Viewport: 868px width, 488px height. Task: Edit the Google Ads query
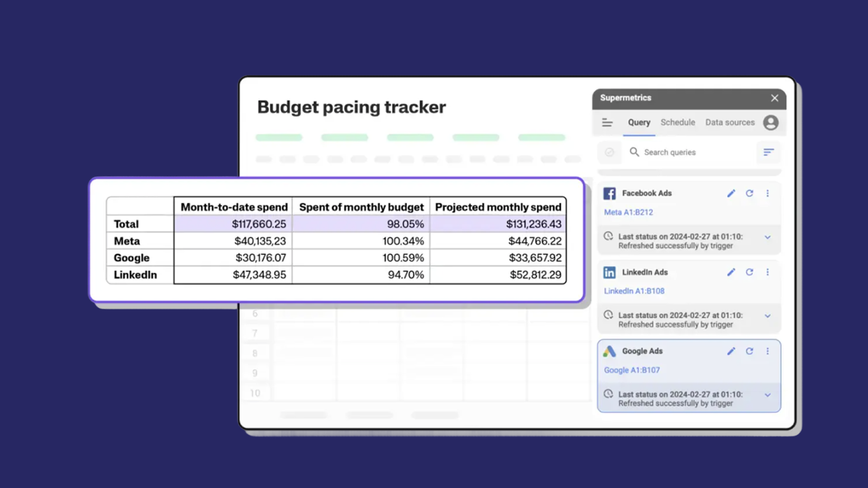(731, 351)
